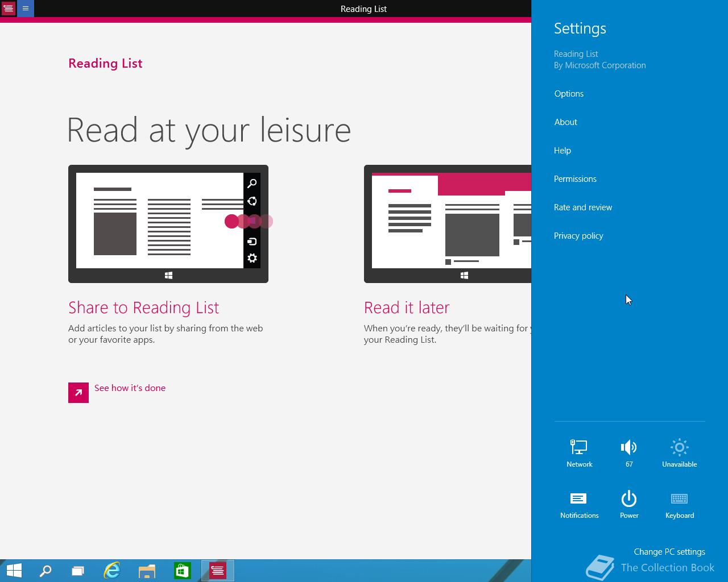The width and height of the screenshot is (728, 582).
Task: Click the pink arrow tile beside See how it's done
Action: (x=78, y=393)
